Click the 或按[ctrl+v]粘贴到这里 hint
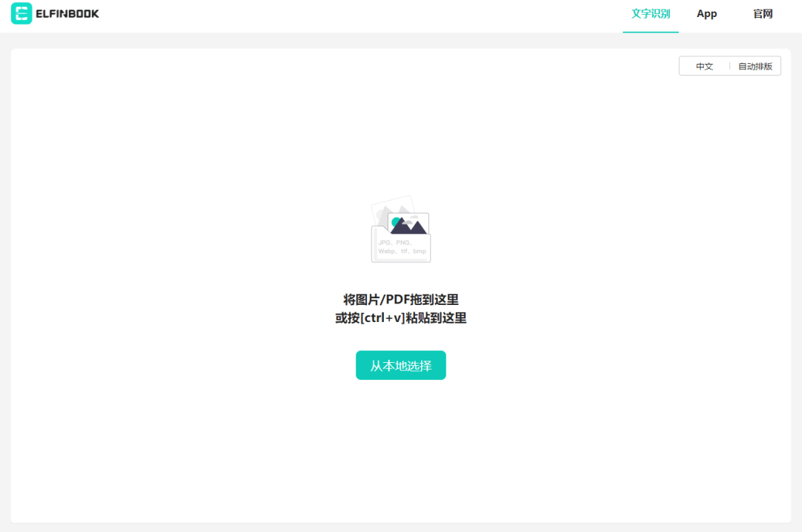 click(401, 318)
